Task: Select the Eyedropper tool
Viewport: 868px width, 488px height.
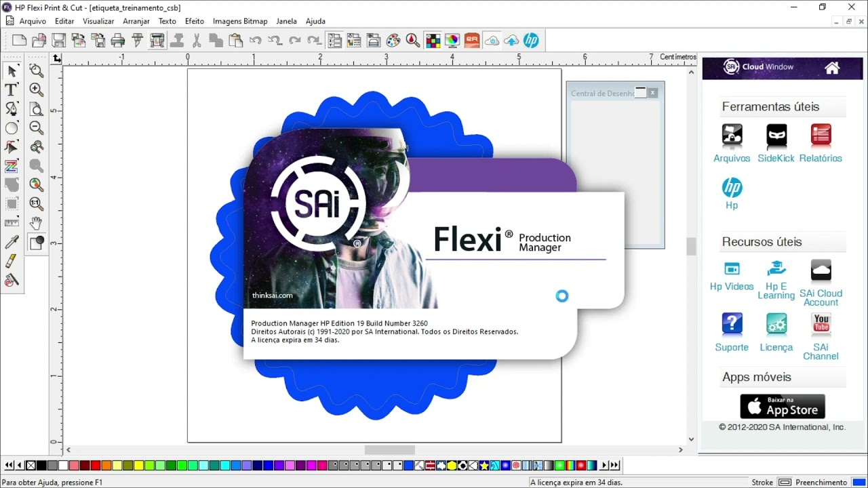Action: point(12,242)
